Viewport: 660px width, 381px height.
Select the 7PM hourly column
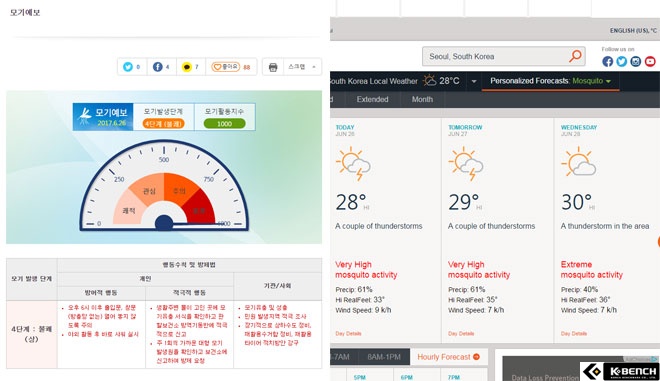[x=454, y=377]
